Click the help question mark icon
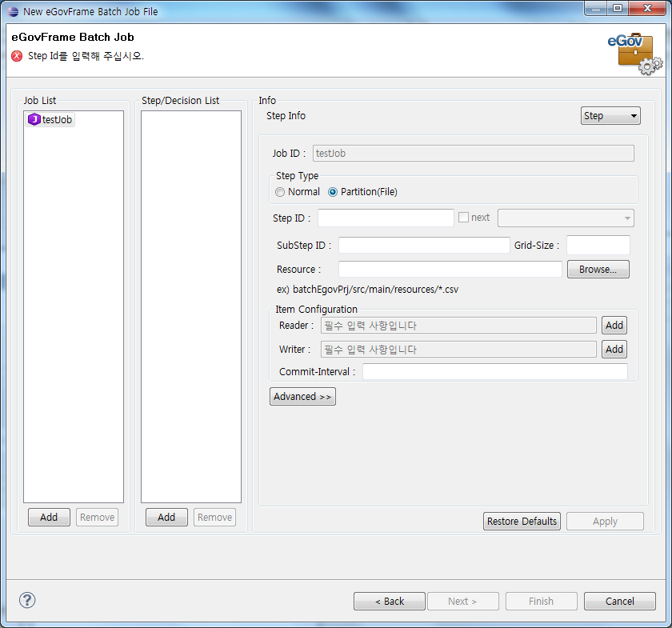 27,600
